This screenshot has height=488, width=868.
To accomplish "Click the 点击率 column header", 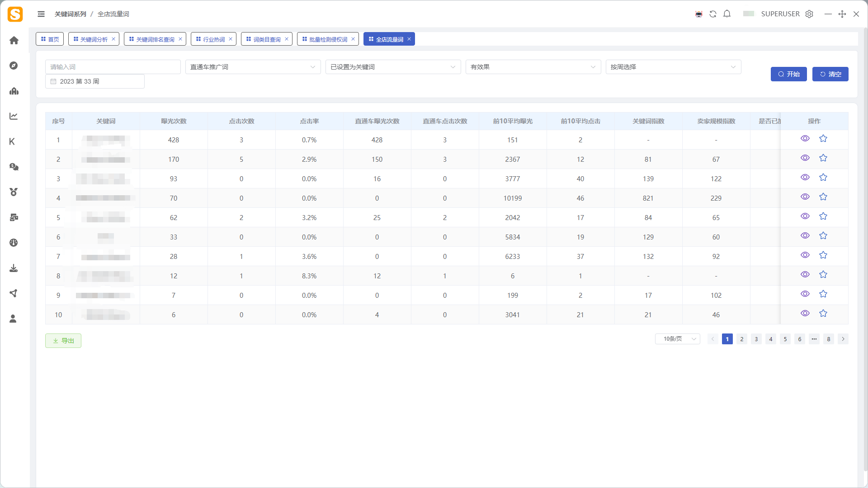I will 309,121.
